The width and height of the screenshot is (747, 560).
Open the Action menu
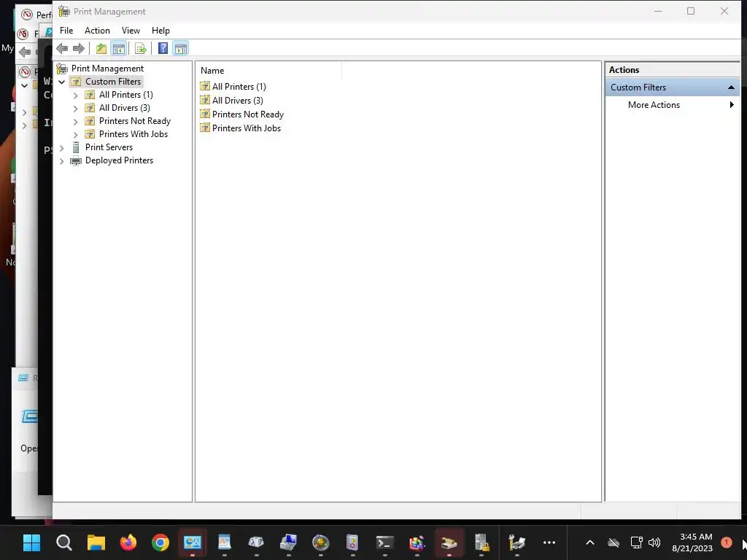tap(97, 31)
